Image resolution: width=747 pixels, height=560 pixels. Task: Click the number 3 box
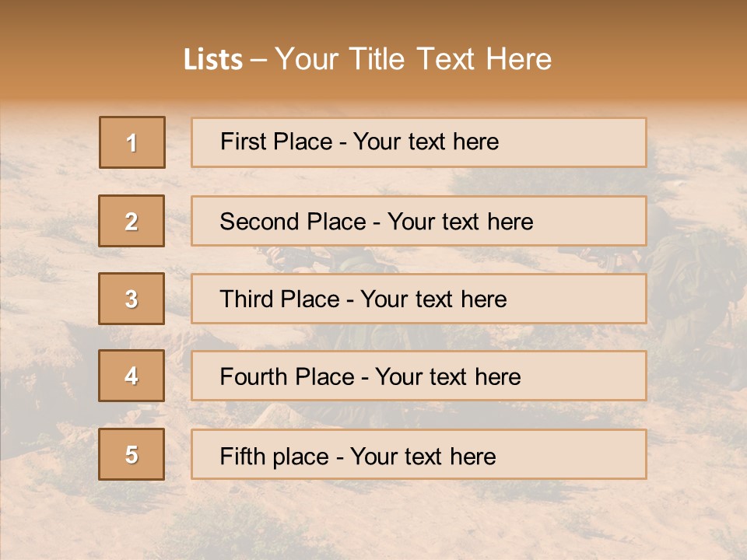(132, 299)
